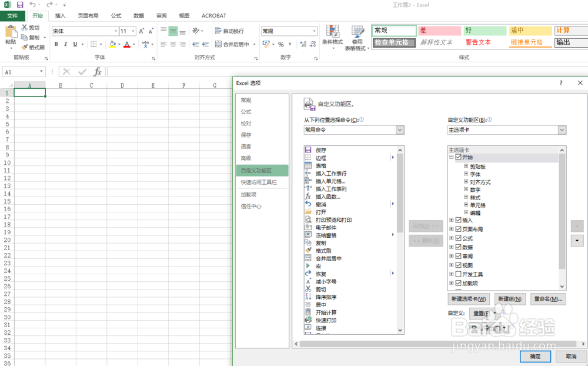Image resolution: width=588 pixels, height=366 pixels.
Task: Click the center align icon in ribbon
Action: (173, 44)
